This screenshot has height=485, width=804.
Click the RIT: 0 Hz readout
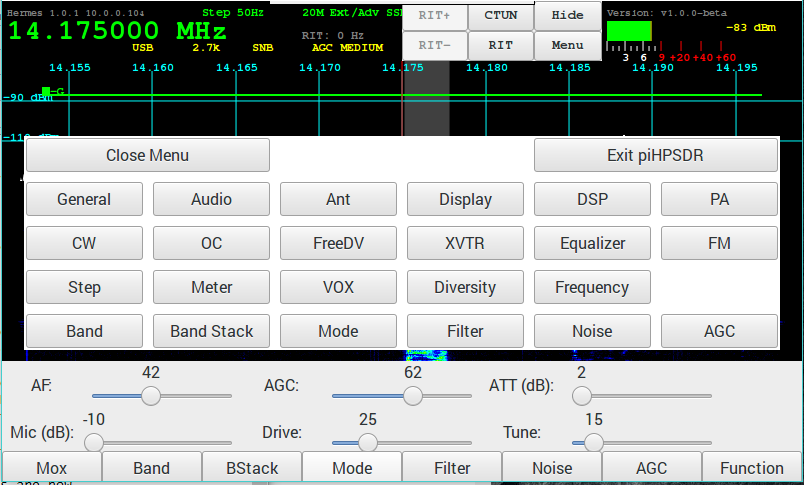coord(333,35)
